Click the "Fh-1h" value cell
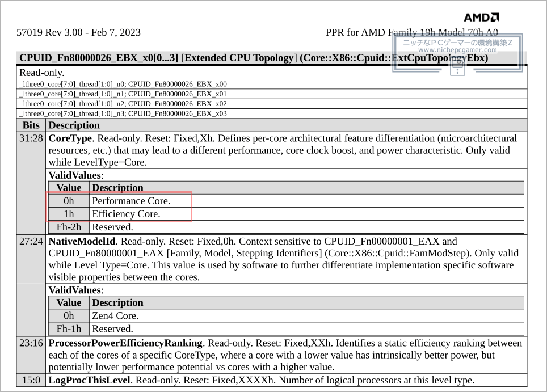This screenshot has width=547, height=392. coord(69,329)
